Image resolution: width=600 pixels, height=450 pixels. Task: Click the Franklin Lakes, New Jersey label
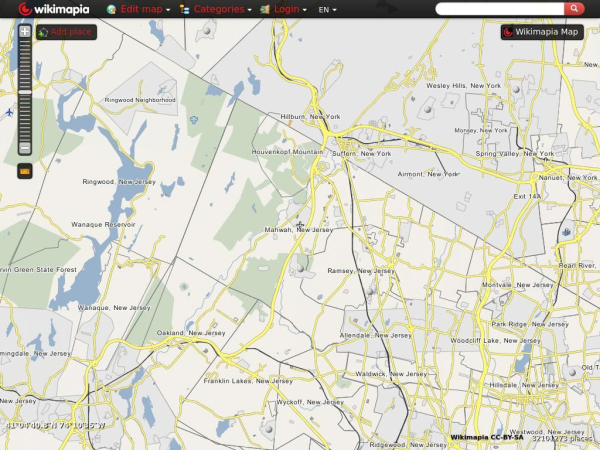coord(248,381)
